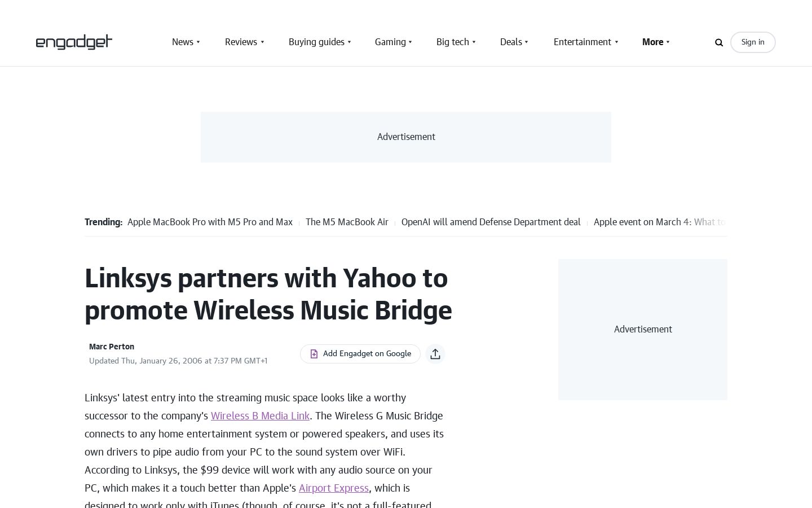812x508 pixels.
Task: Expand the News dropdown arrow
Action: pyautogui.click(x=198, y=42)
